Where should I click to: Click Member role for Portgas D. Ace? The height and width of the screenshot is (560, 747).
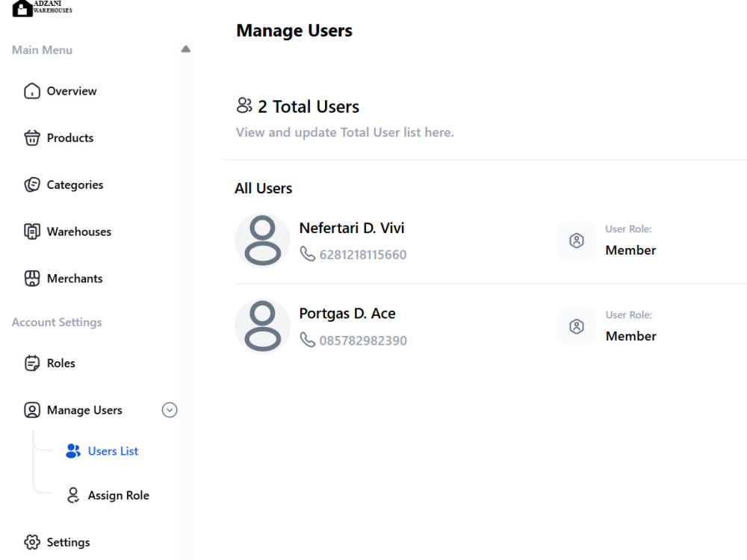tap(630, 336)
